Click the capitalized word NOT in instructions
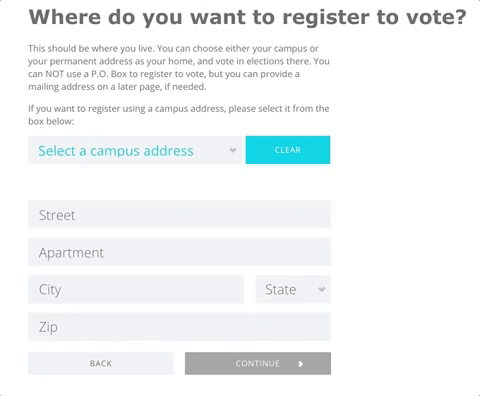 [x=54, y=74]
